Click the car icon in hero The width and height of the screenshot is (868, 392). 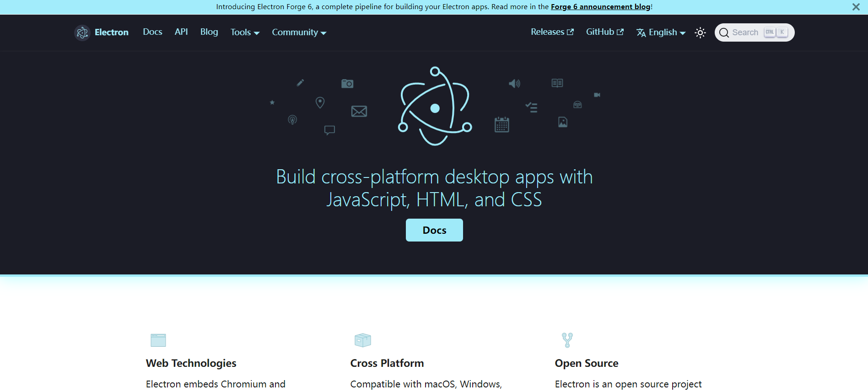click(x=577, y=105)
